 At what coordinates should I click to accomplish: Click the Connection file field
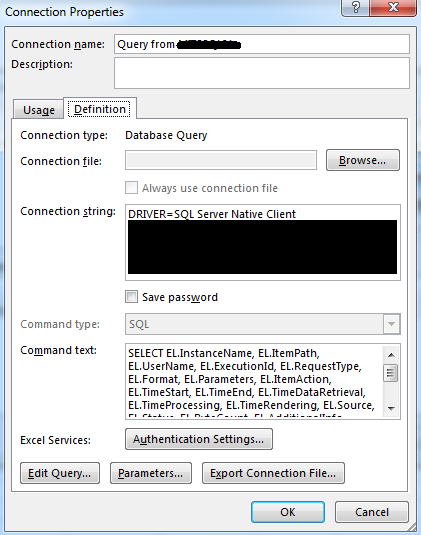[x=221, y=160]
